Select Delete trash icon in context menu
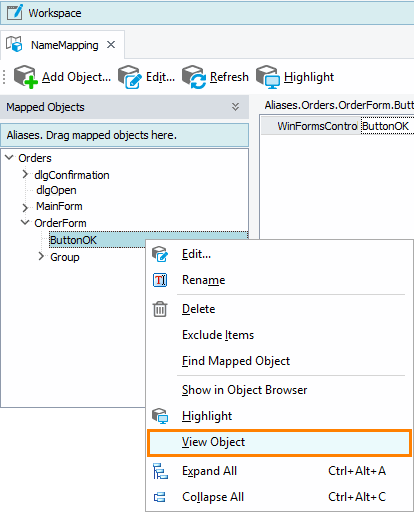This screenshot has height=512, width=414. tap(160, 309)
